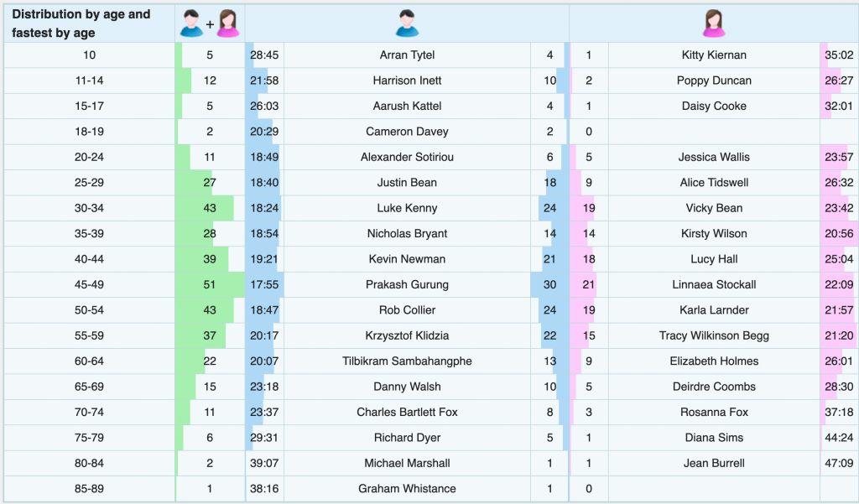The width and height of the screenshot is (859, 504).
Task: Click runner name Tilbikram Sambahangphe
Action: (x=407, y=361)
